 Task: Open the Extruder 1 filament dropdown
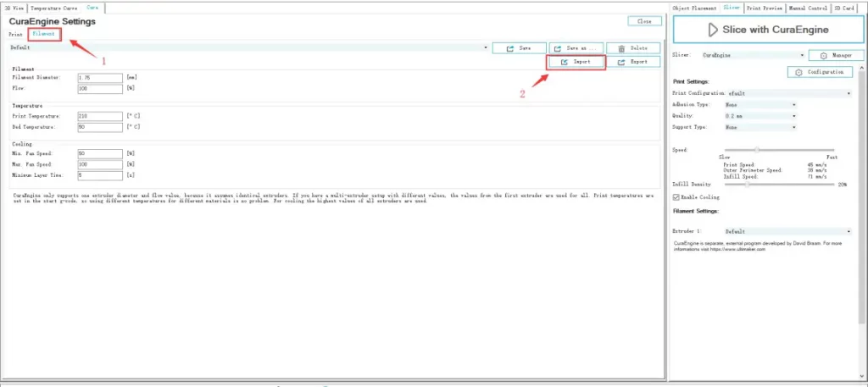coord(788,232)
